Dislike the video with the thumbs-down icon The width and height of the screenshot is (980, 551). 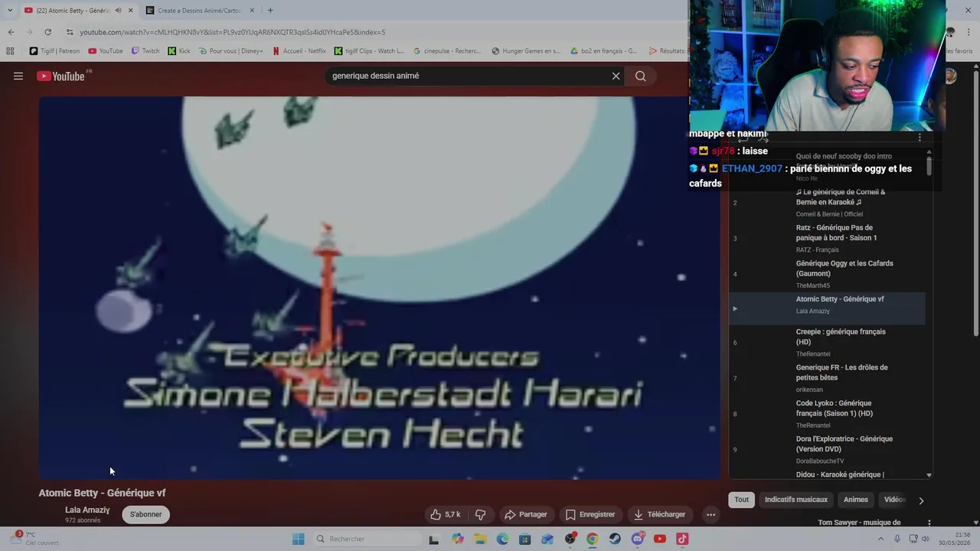pyautogui.click(x=481, y=514)
